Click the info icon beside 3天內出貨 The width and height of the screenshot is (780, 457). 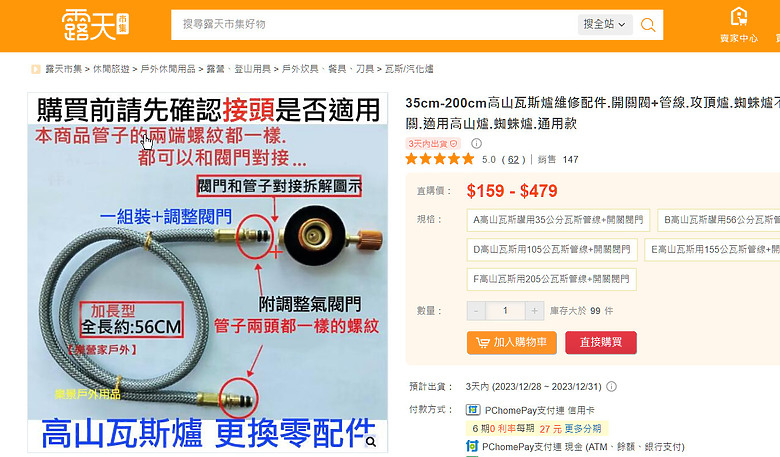[476, 144]
